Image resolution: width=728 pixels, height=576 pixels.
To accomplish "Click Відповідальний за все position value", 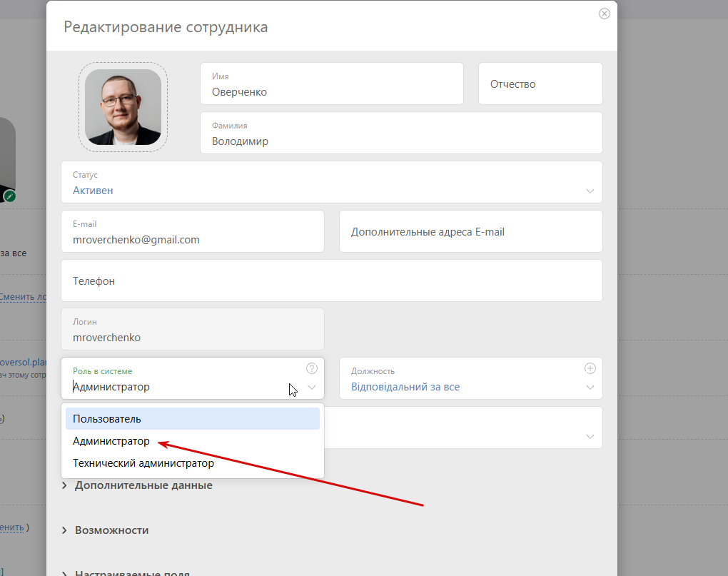I will pos(405,387).
